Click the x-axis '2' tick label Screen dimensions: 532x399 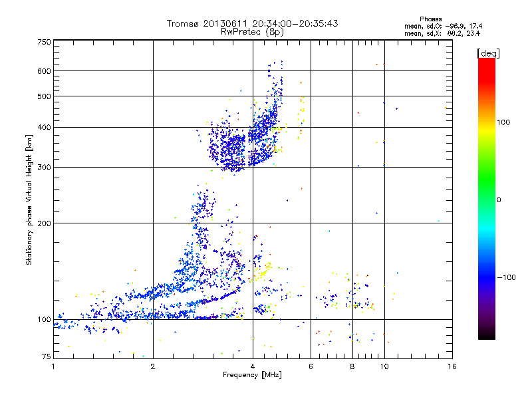pyautogui.click(x=153, y=366)
